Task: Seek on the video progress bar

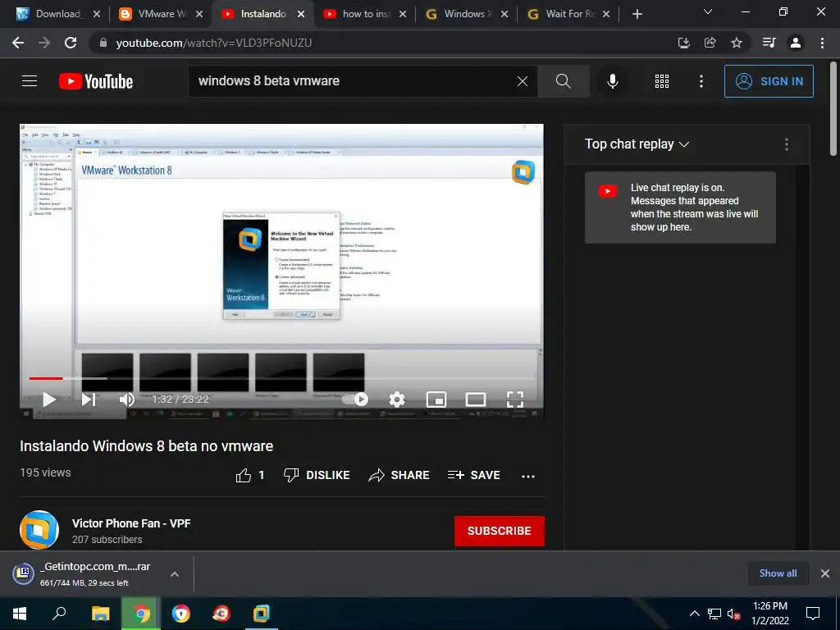Action: (x=282, y=378)
